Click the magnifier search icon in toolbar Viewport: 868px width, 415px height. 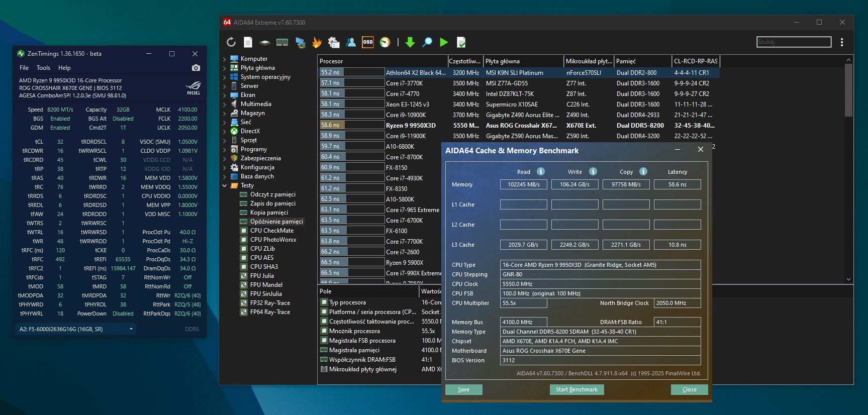pyautogui.click(x=427, y=42)
